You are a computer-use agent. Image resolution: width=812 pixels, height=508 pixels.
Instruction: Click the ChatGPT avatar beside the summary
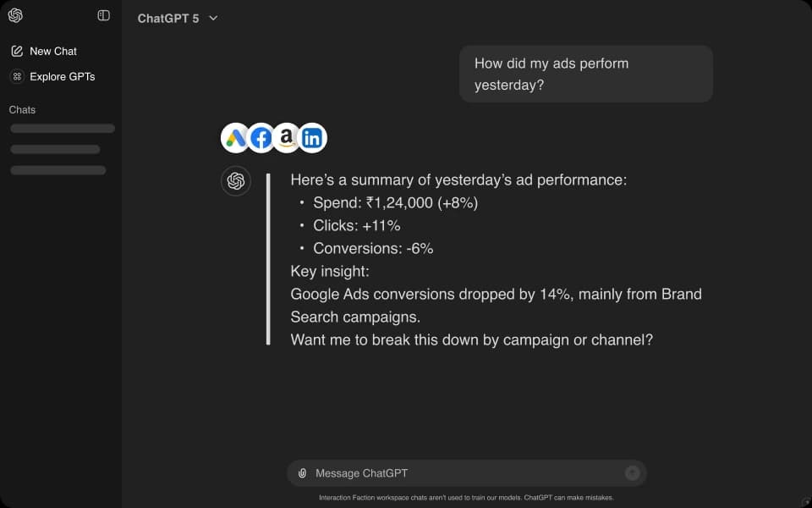tap(235, 180)
